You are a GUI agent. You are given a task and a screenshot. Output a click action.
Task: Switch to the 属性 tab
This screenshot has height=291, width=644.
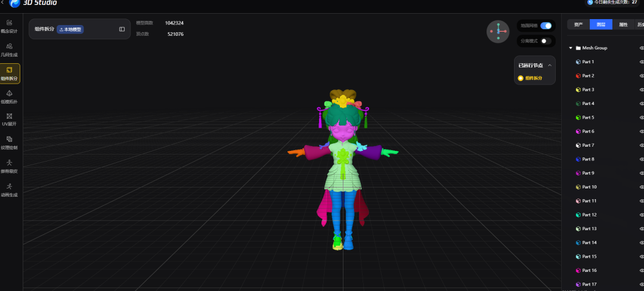click(x=624, y=24)
